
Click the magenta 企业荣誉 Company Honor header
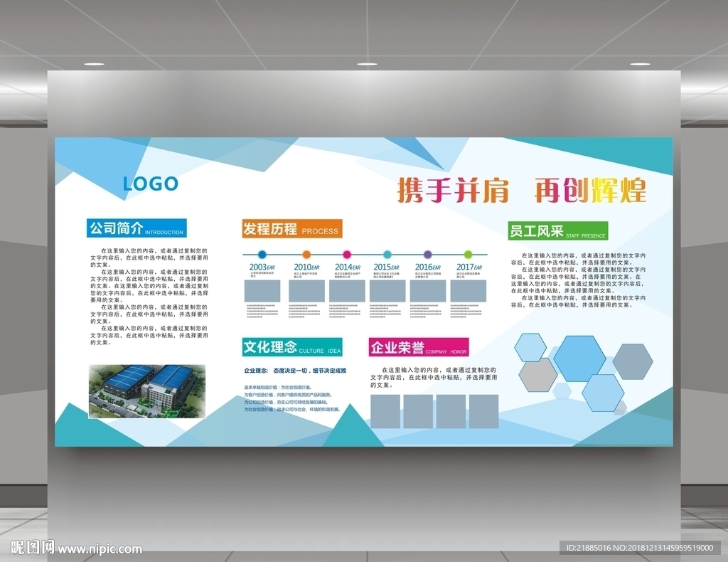tap(419, 347)
